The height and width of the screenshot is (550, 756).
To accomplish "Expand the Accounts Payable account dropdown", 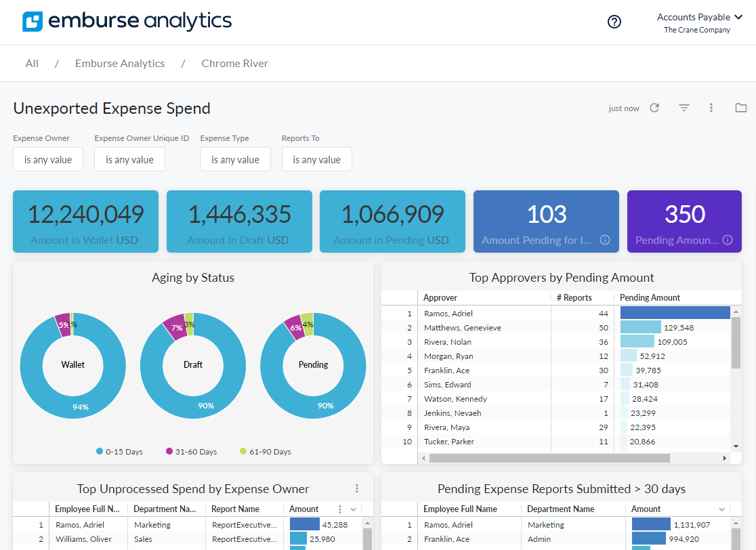I will (x=699, y=18).
